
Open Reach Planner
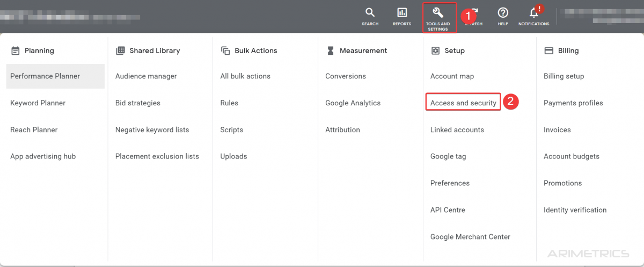[34, 130]
